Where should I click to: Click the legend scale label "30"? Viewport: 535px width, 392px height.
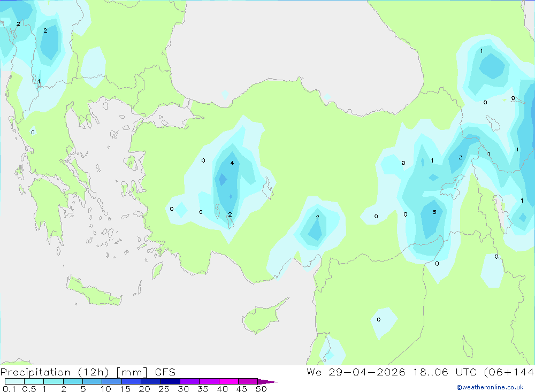pos(183,389)
